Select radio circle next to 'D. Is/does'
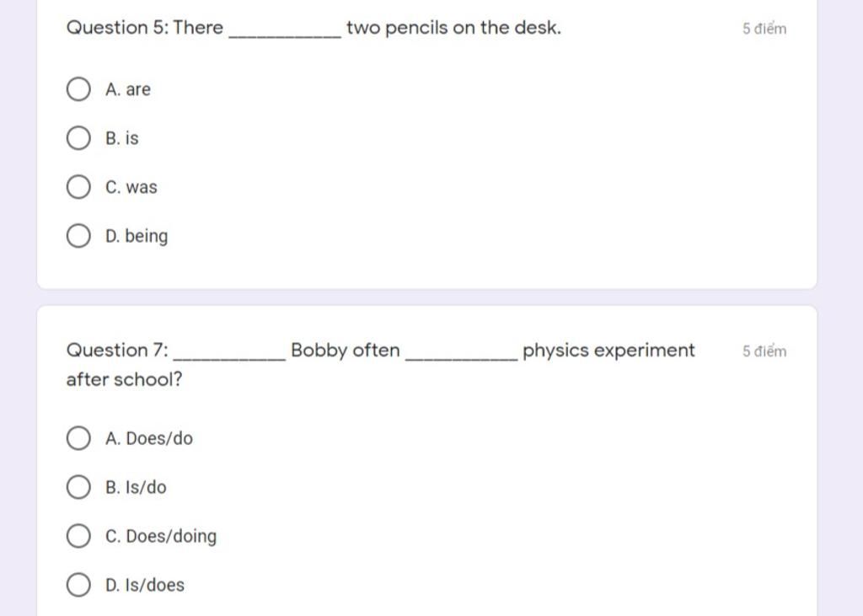 pos(78,585)
